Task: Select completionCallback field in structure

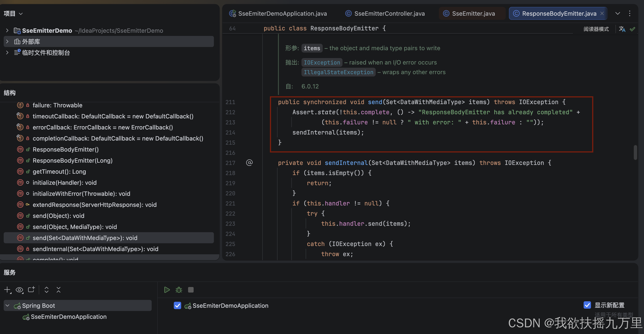Action: pos(118,138)
